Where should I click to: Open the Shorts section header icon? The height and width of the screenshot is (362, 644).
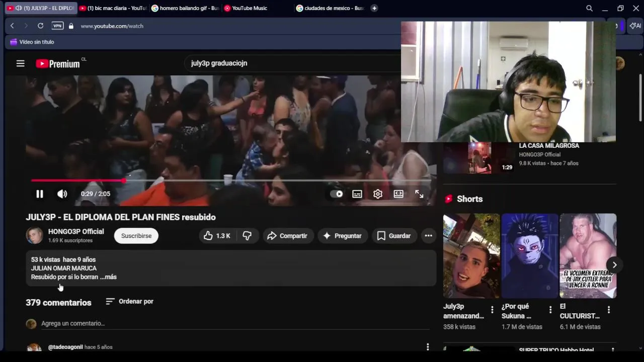448,199
